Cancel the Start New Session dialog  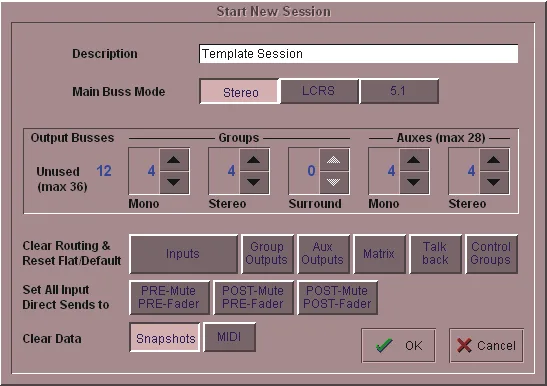(486, 346)
